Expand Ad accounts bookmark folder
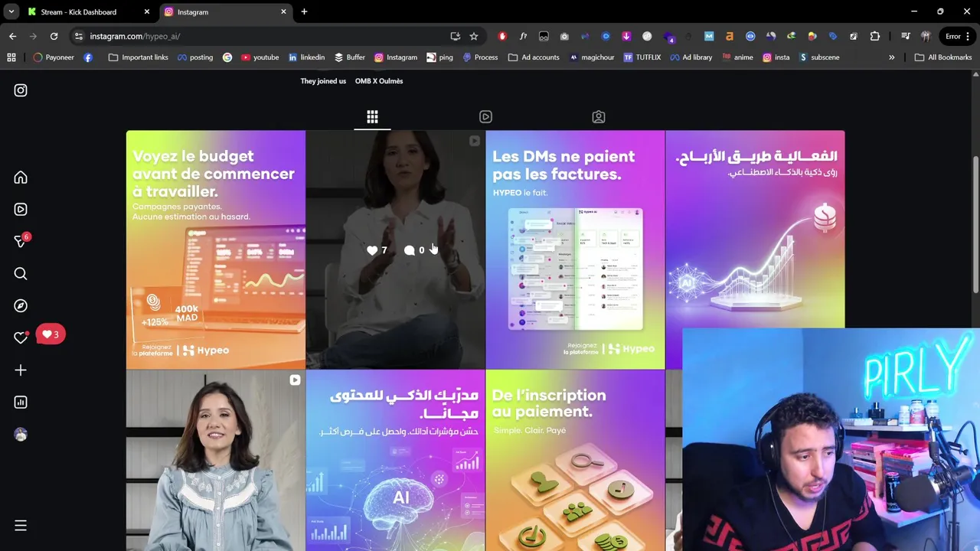 (534, 57)
